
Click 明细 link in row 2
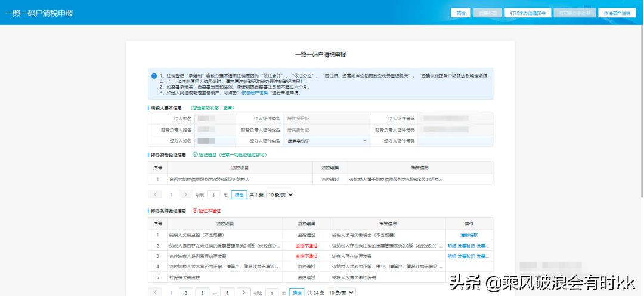(x=452, y=246)
